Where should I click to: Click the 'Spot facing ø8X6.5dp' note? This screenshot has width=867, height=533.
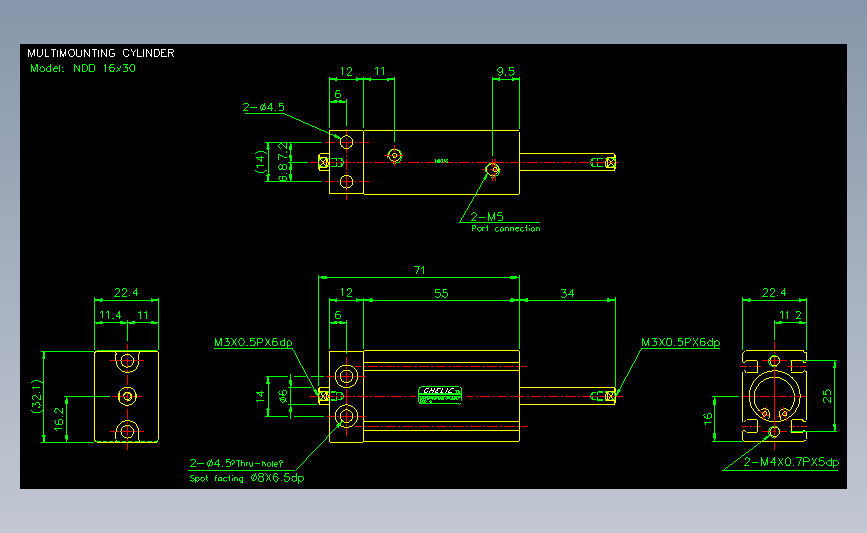point(247,478)
